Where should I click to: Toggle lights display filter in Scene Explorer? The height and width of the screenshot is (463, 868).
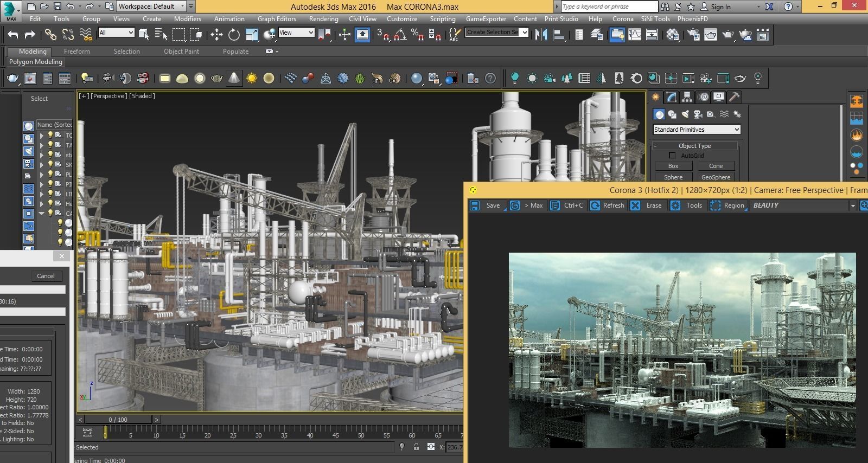tap(29, 151)
